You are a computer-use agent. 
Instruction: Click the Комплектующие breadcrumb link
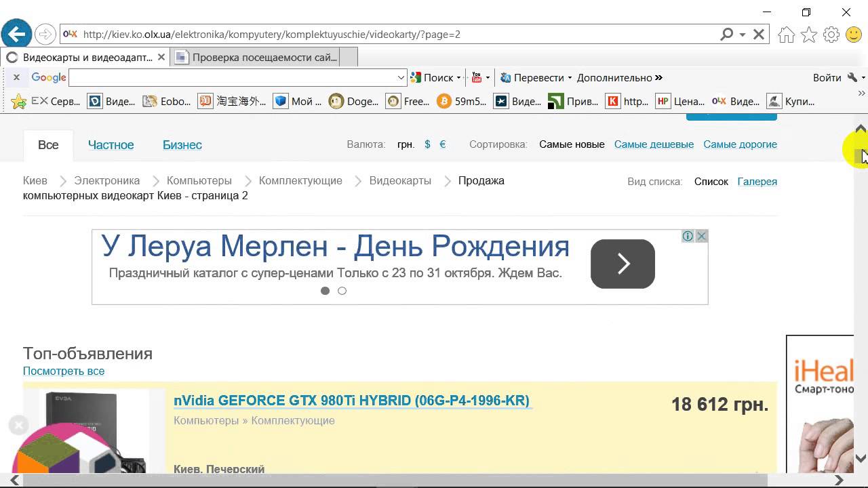300,181
